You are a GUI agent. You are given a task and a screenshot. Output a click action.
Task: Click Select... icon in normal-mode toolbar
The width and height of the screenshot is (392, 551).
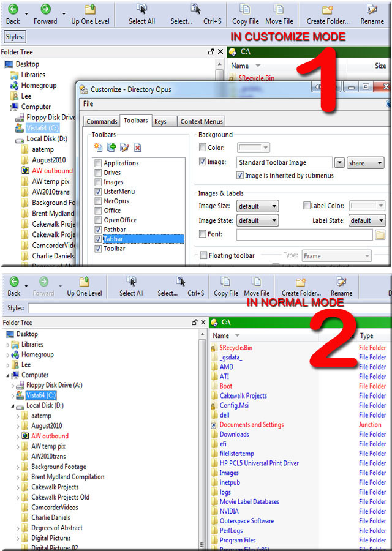[x=181, y=281]
